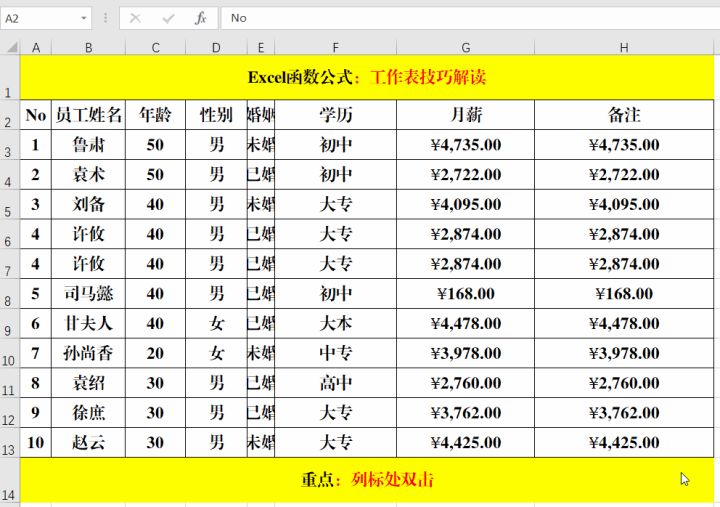Click the 月薪 header cell
Viewport: 720px width, 507px height.
tap(466, 115)
